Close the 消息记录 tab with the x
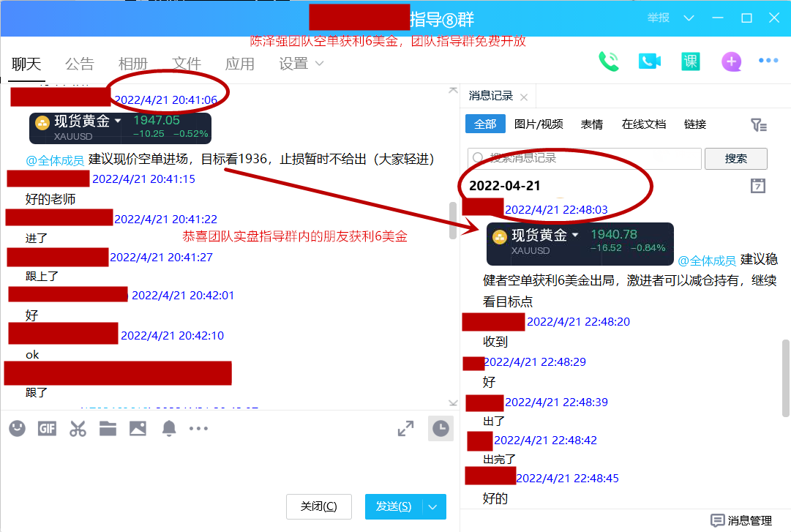The width and height of the screenshot is (791, 532). click(524, 97)
